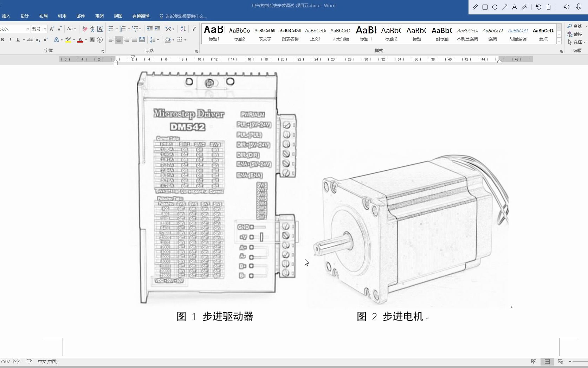
Task: Select the pencil annotation tool
Action: click(x=475, y=7)
